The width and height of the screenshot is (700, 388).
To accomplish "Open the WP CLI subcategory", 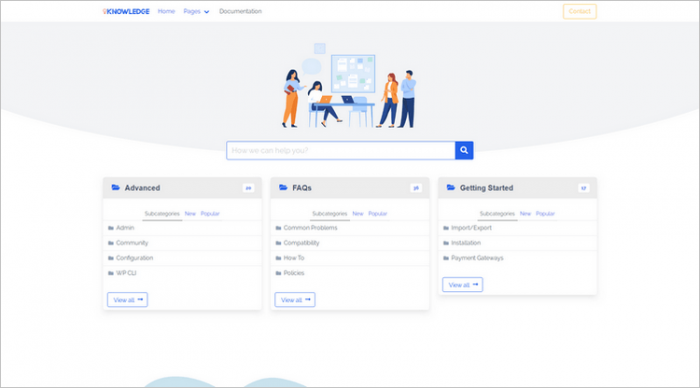I will coord(126,273).
